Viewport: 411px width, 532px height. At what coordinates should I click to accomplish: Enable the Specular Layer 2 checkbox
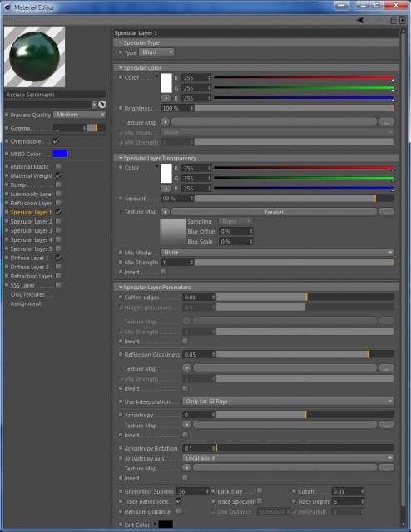(x=58, y=221)
